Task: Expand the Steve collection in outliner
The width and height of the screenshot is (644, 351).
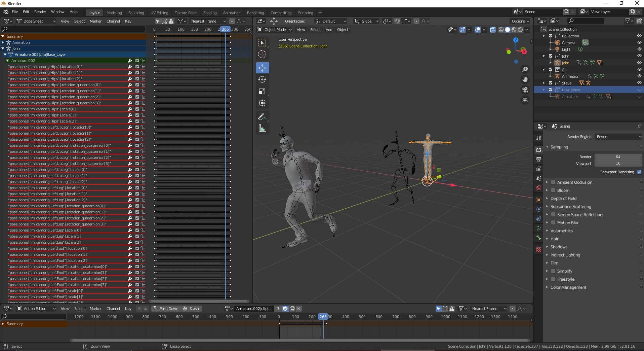Action: (x=544, y=83)
